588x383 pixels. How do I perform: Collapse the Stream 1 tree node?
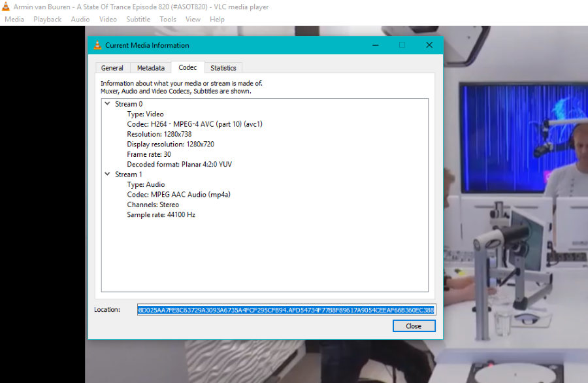[107, 174]
